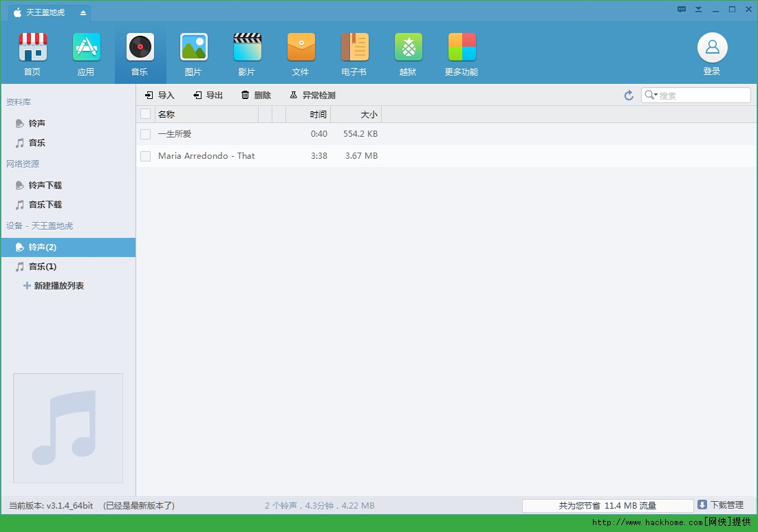Toggle the select-all checkbox in header

tap(145, 114)
